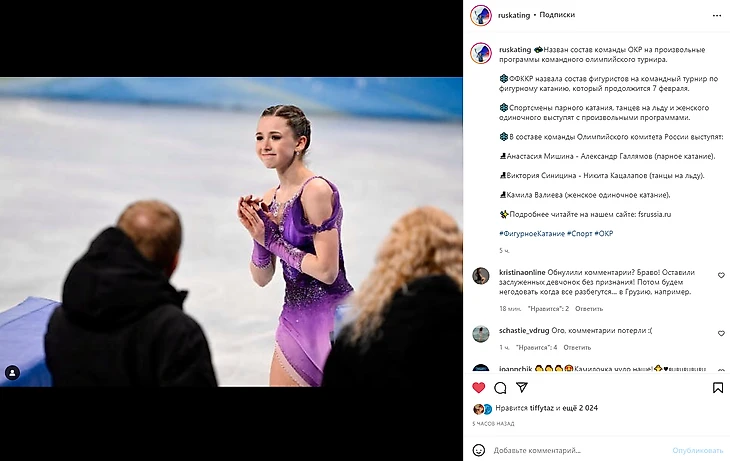Open the list of 2 024 likes

[581, 408]
